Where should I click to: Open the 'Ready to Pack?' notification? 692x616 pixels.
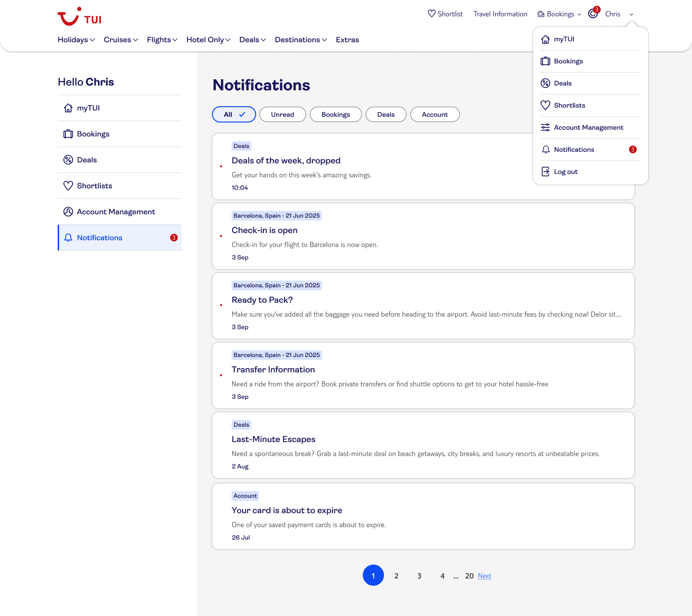tap(423, 306)
